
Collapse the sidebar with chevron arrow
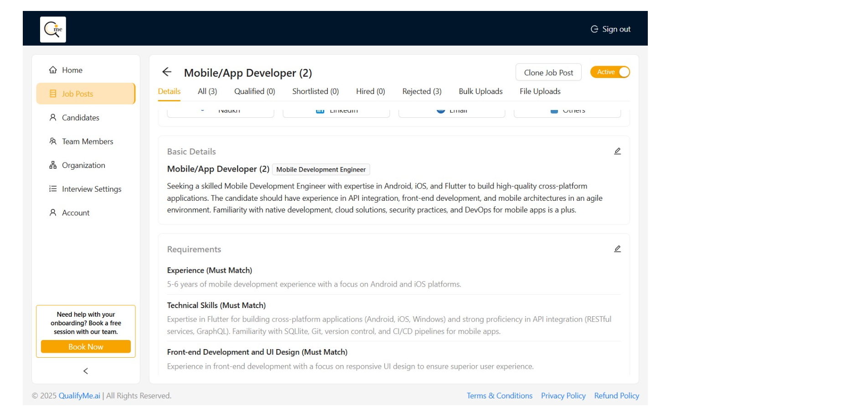pyautogui.click(x=86, y=371)
